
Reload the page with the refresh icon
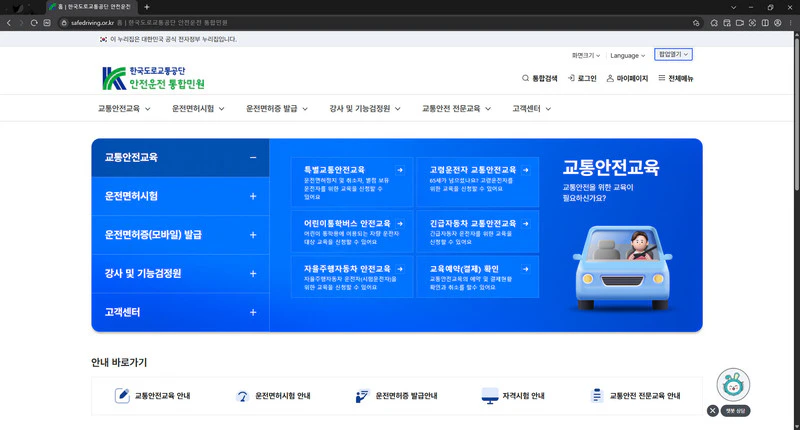point(34,22)
